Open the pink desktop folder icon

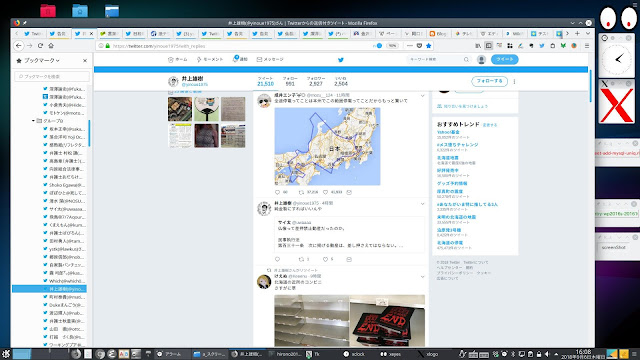click(x=48, y=10)
